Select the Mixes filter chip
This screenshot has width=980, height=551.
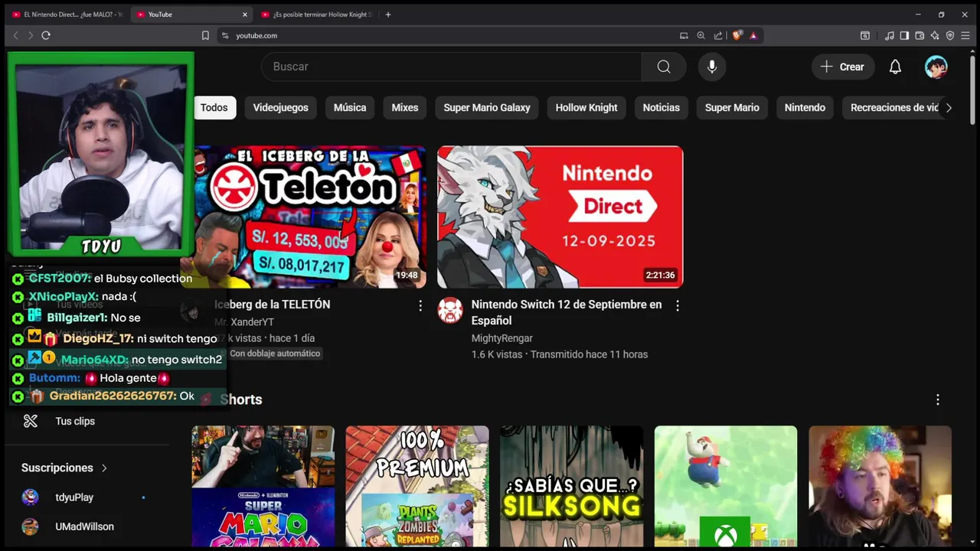pyautogui.click(x=405, y=108)
